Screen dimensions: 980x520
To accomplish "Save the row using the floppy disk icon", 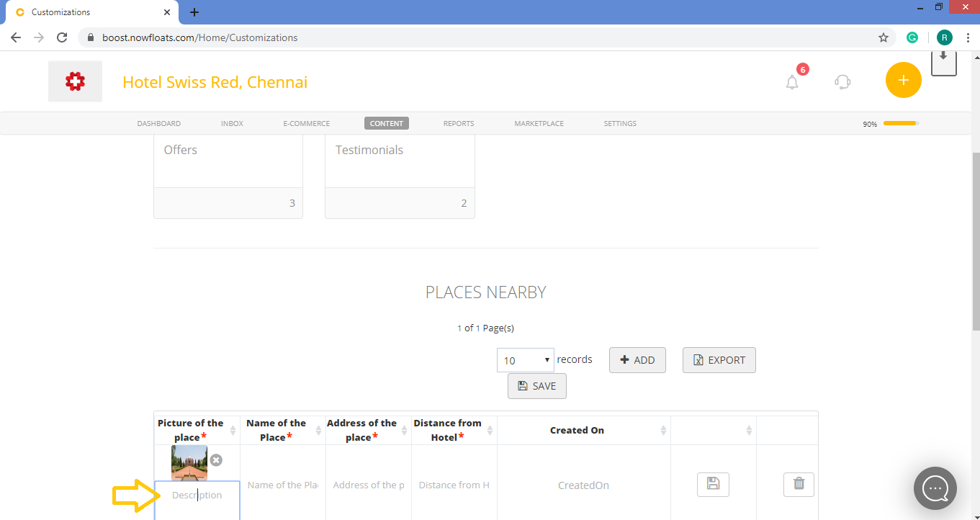I will (713, 485).
